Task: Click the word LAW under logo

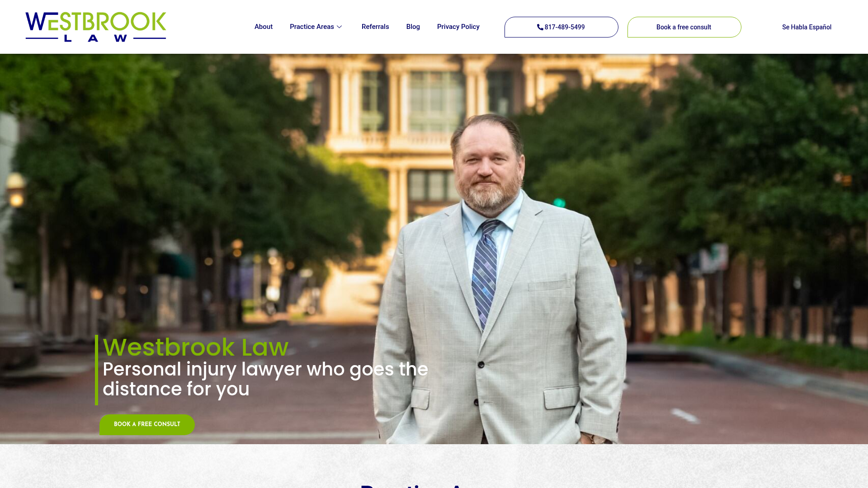Action: click(96, 38)
